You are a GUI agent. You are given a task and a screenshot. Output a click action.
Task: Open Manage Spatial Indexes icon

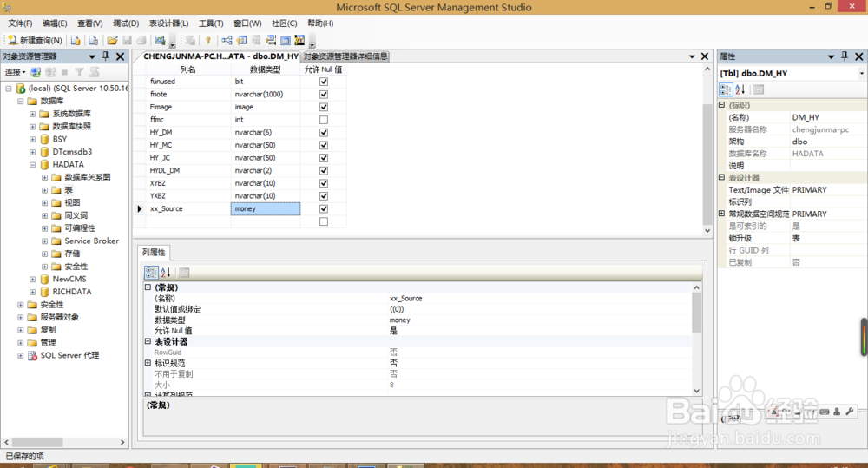click(x=299, y=40)
